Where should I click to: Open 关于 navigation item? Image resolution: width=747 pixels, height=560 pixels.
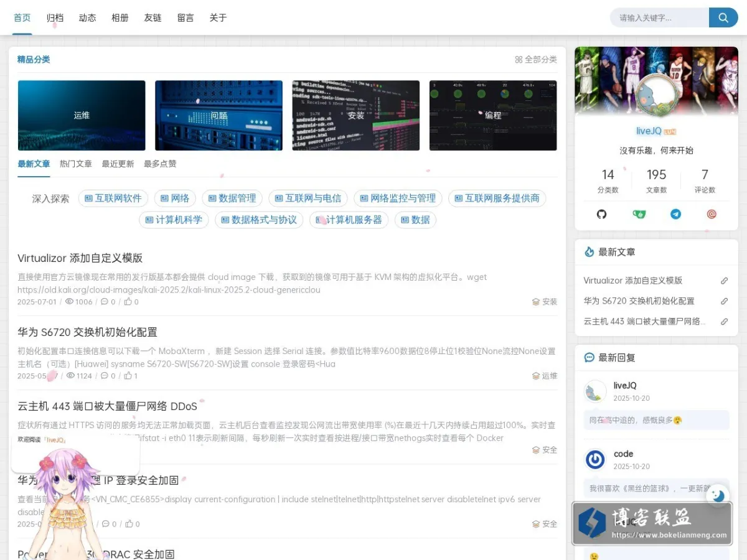pos(218,17)
